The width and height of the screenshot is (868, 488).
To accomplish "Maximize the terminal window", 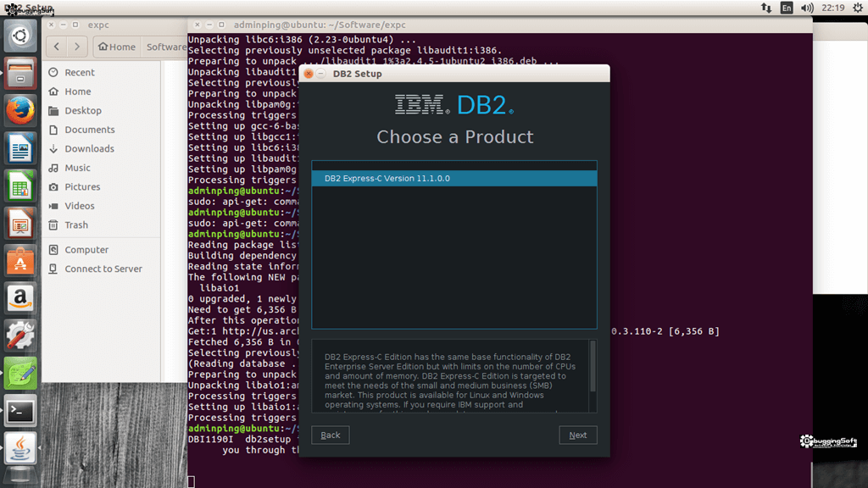I will coord(221,25).
